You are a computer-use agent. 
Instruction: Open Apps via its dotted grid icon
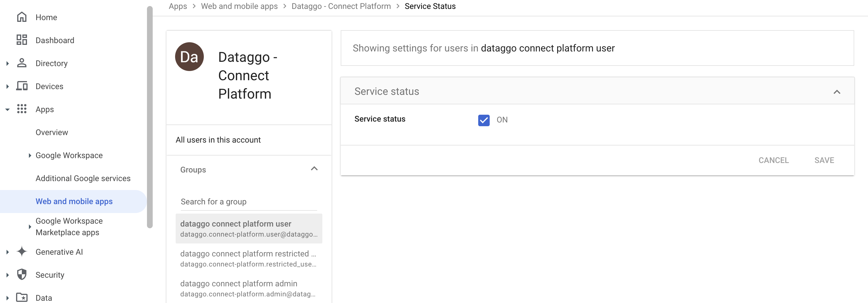coord(22,109)
